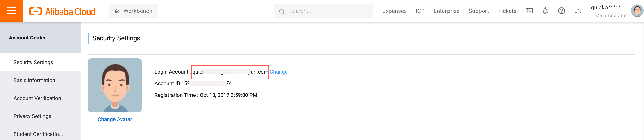Image resolution: width=644 pixels, height=140 pixels.
Task: Open the EN language selector
Action: [x=578, y=11]
